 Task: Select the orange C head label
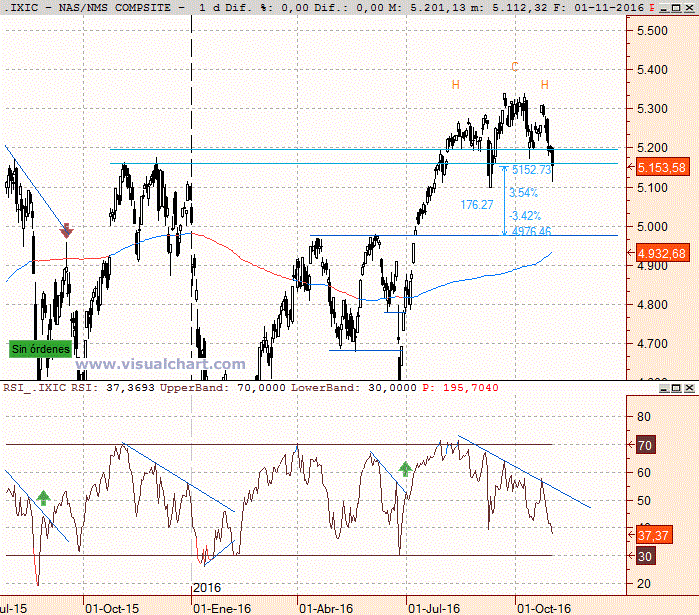pos(515,67)
